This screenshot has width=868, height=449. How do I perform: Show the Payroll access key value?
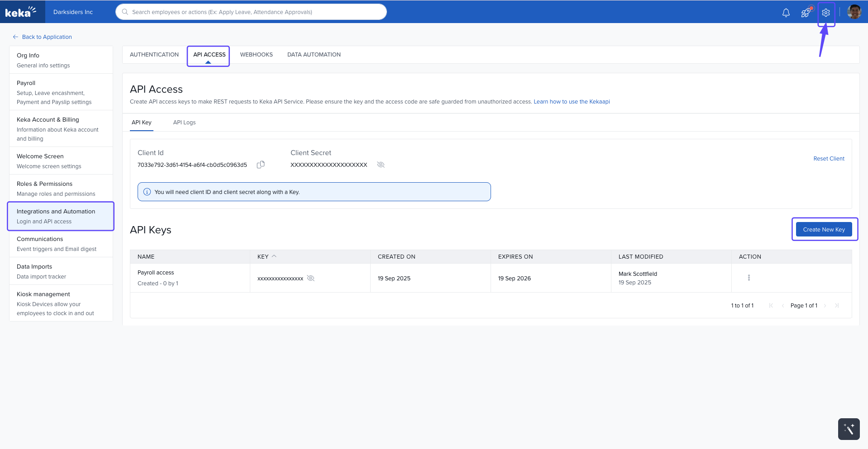tap(310, 278)
